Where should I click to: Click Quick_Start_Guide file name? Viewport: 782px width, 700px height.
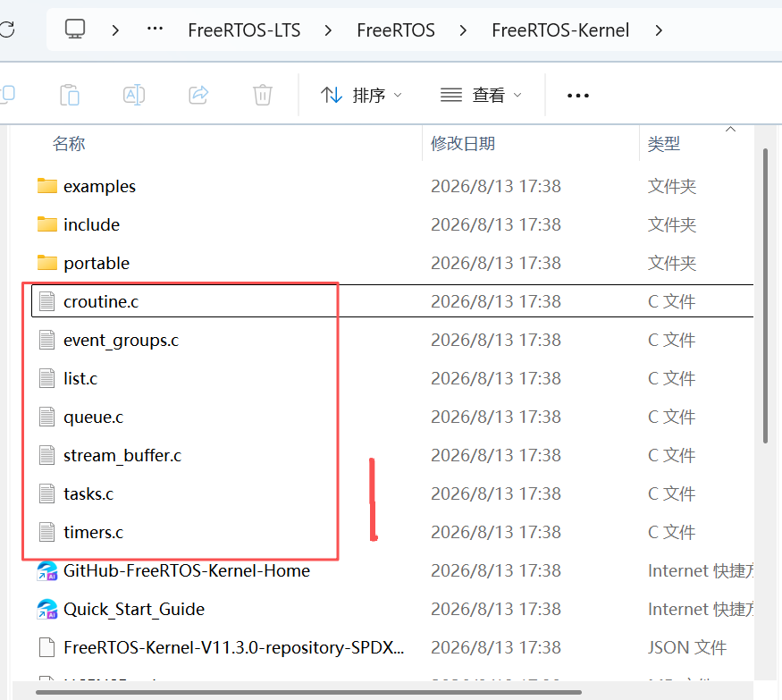pos(134,609)
